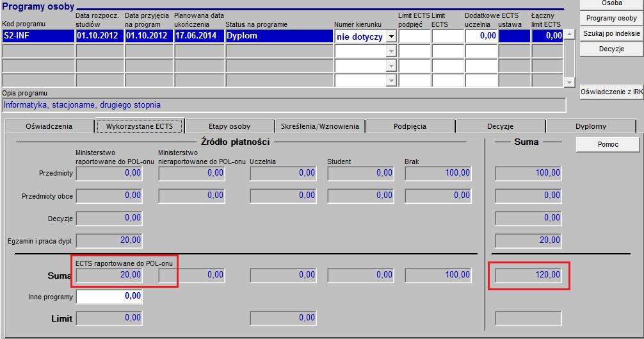
Task: Click the Limit ECTS field for S2-INF
Action: point(447,36)
